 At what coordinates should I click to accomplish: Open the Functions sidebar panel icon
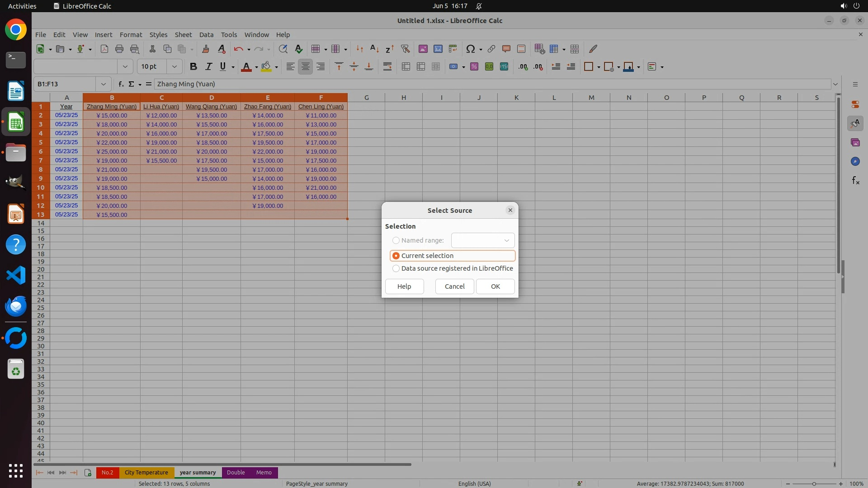(x=855, y=181)
